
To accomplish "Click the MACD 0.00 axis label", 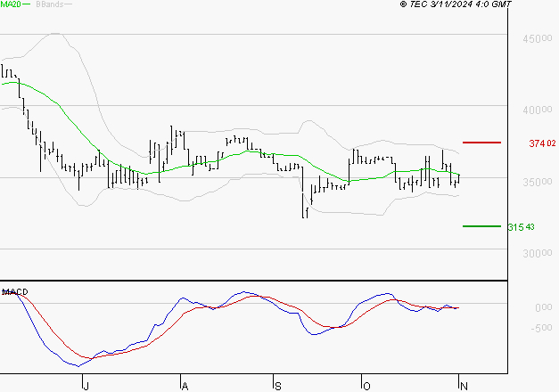I will (x=544, y=307).
